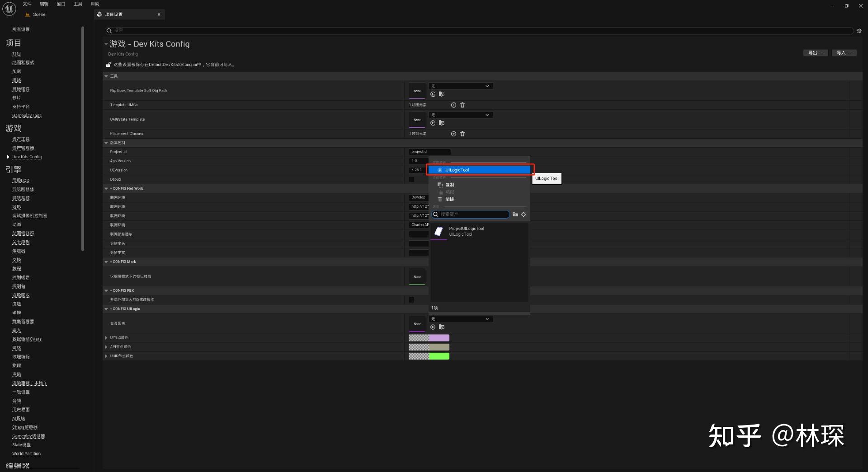Select 清除 in the context menu
Image resolution: width=868 pixels, height=472 pixels.
[x=450, y=199]
